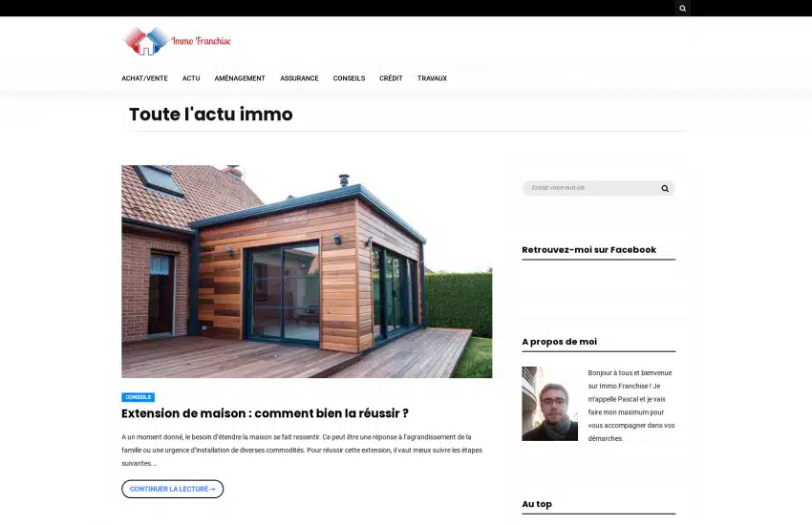Open the ASSURANCE navigation item
This screenshot has width=812, height=525.
299,78
